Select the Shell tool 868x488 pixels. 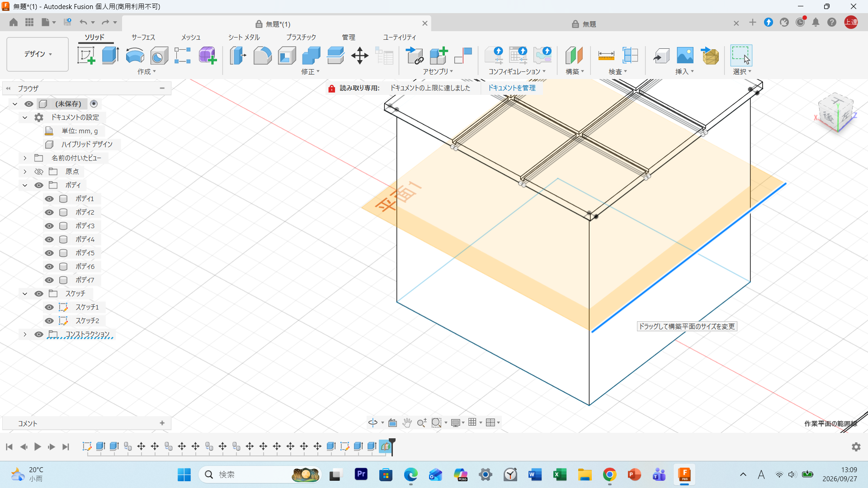coord(287,56)
